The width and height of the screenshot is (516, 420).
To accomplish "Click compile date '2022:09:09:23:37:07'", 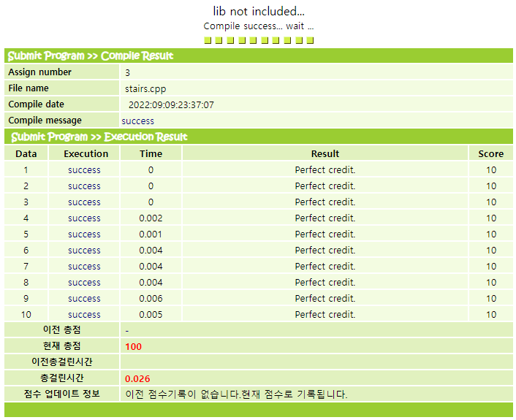I will click(x=171, y=105).
